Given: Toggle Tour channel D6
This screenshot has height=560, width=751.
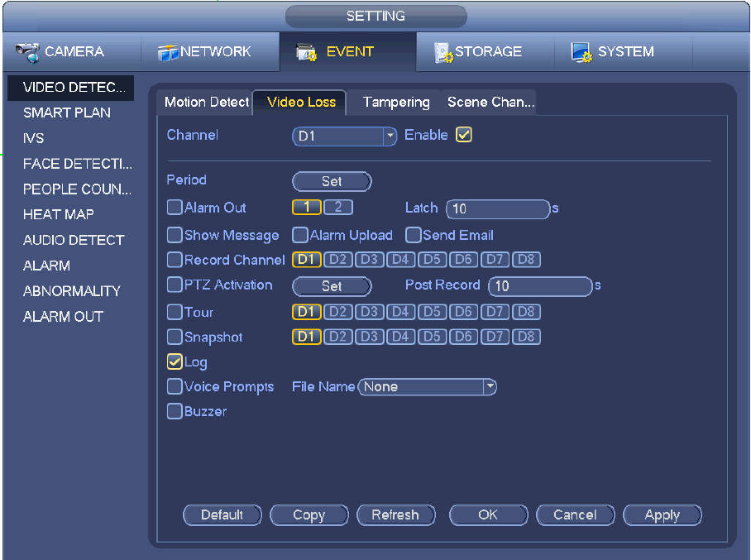Looking at the screenshot, I should click(x=463, y=313).
